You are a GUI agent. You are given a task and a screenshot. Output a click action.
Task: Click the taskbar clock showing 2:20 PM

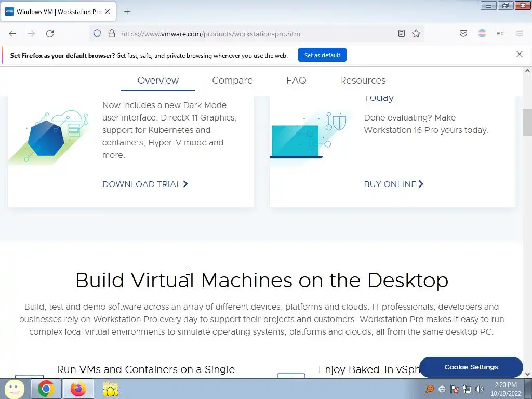pos(506,389)
